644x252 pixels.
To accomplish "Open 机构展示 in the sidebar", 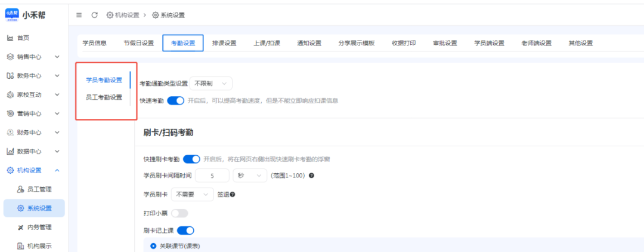I will click(x=39, y=245).
